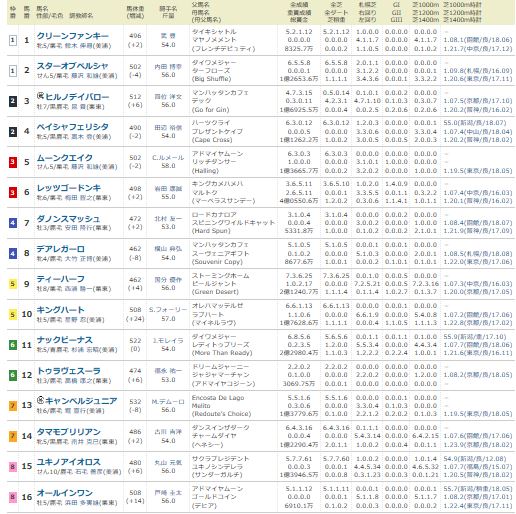Click pink frame 8 badge beside オールインワン
The height and width of the screenshot is (514, 516).
(x=12, y=497)
